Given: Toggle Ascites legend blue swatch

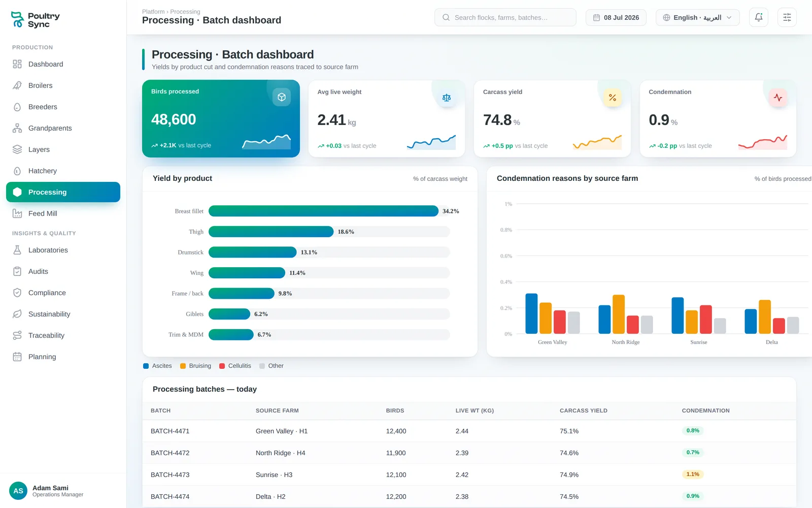Looking at the screenshot, I should [146, 366].
